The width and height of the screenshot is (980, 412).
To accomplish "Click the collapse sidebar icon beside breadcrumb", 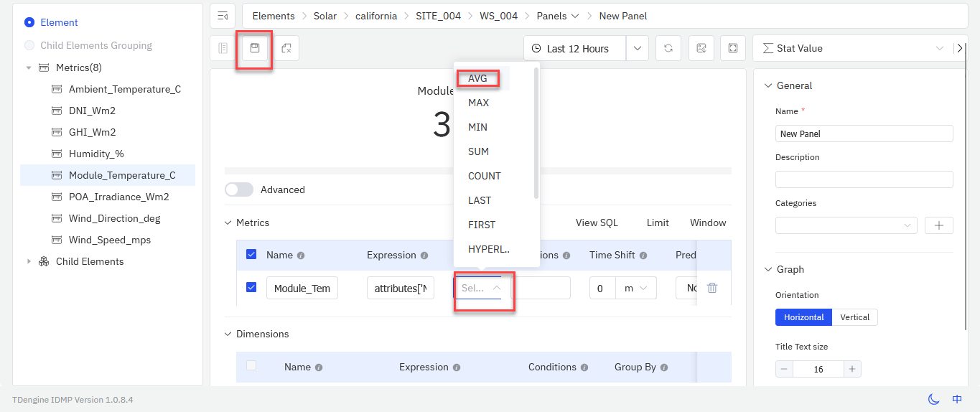I will pyautogui.click(x=223, y=16).
